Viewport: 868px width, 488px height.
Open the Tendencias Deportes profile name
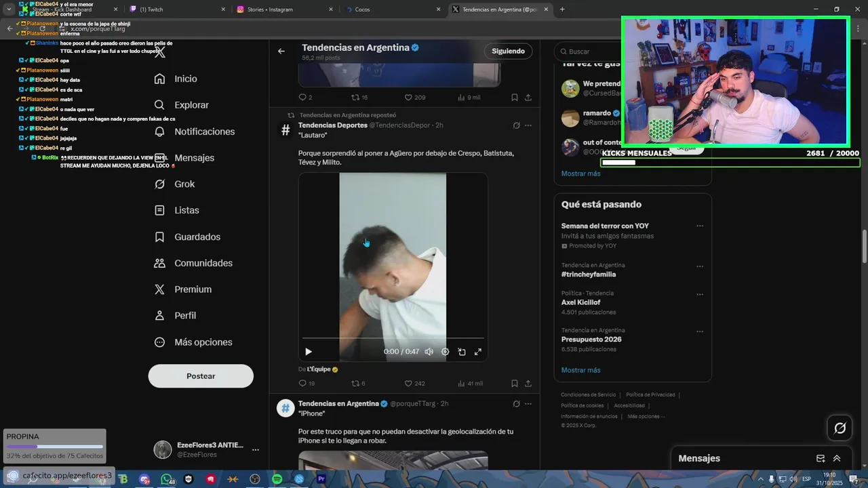pyautogui.click(x=332, y=125)
